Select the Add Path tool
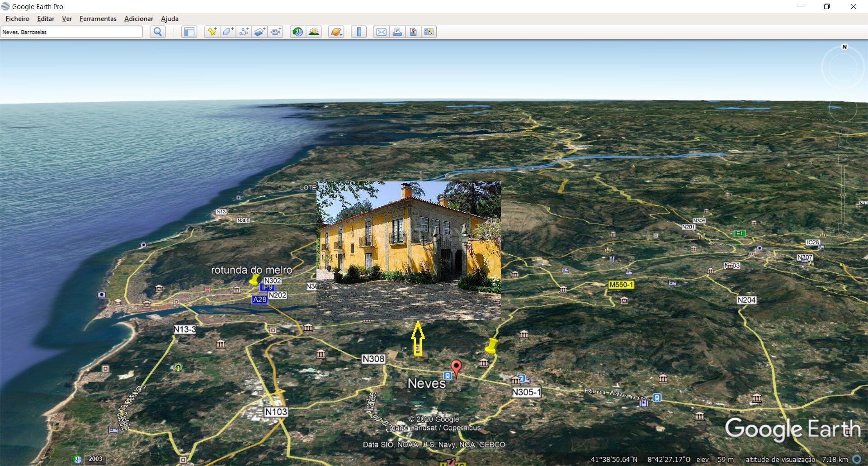The height and width of the screenshot is (466, 868). tap(244, 32)
